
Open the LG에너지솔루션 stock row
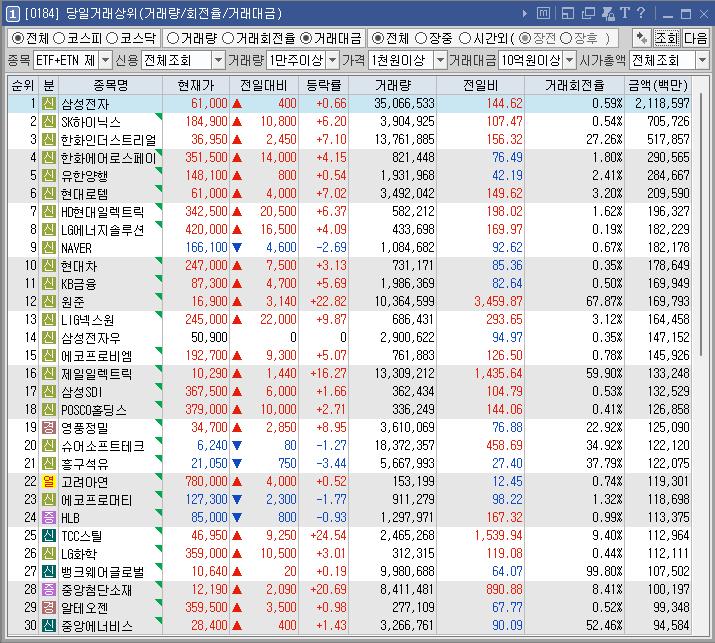[x=349, y=229]
